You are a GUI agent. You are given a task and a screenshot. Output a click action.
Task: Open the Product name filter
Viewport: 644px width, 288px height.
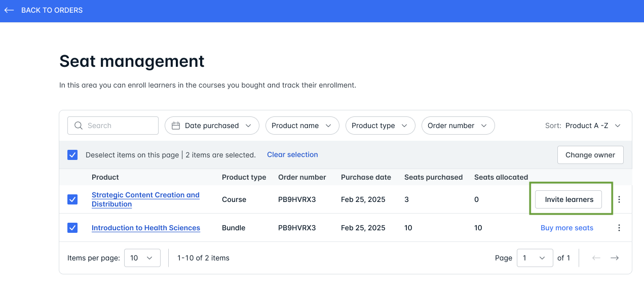302,126
